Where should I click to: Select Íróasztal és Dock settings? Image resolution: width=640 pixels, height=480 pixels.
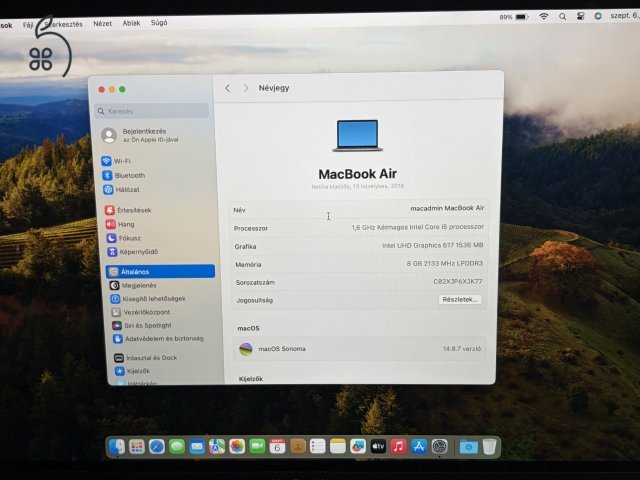click(x=146, y=358)
